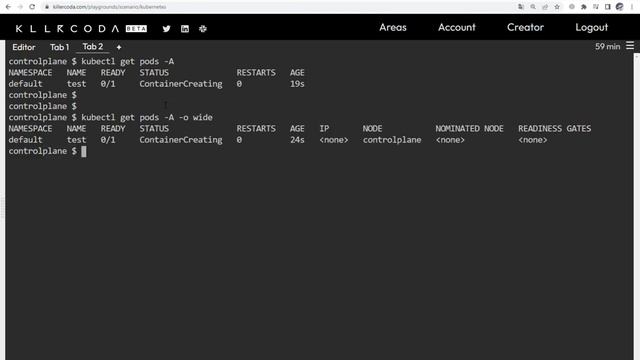Open the Areas menu item

click(393, 27)
